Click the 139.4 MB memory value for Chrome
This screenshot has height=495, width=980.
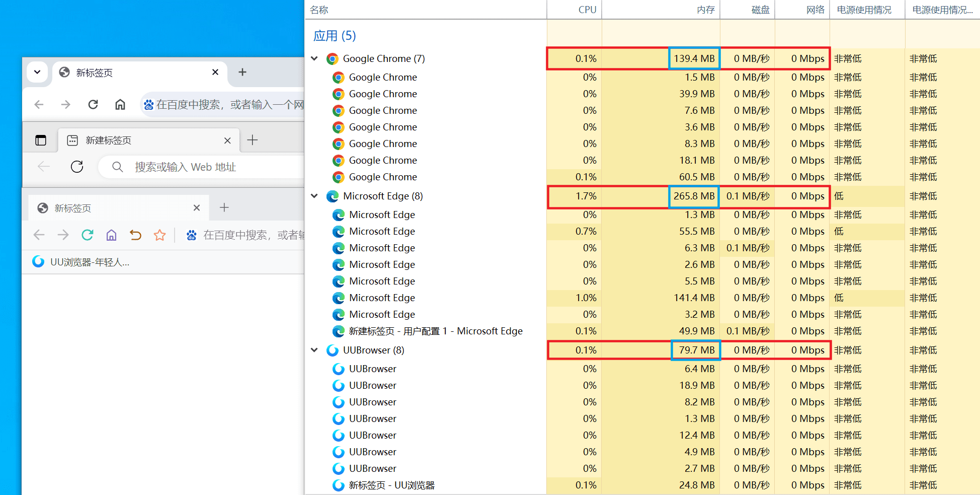coord(694,58)
